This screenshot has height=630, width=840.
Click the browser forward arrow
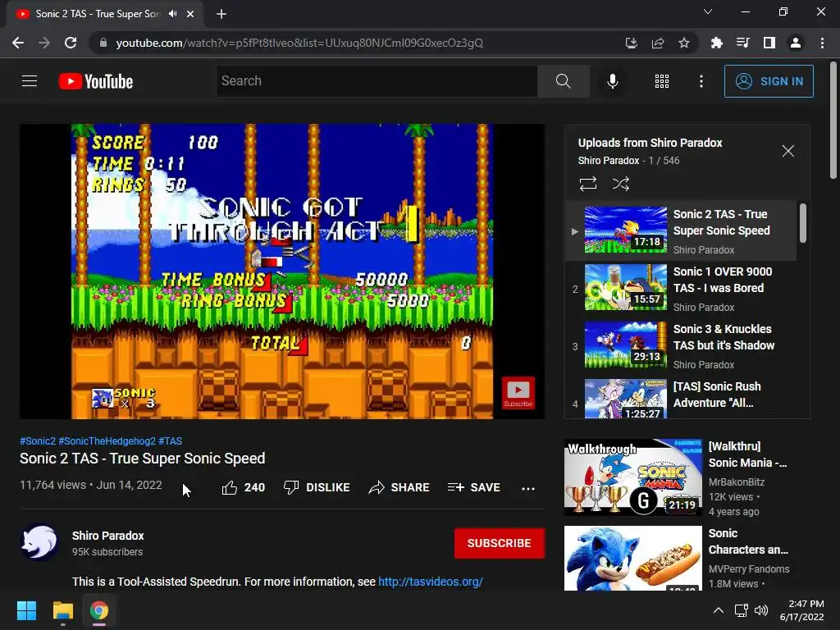44,43
